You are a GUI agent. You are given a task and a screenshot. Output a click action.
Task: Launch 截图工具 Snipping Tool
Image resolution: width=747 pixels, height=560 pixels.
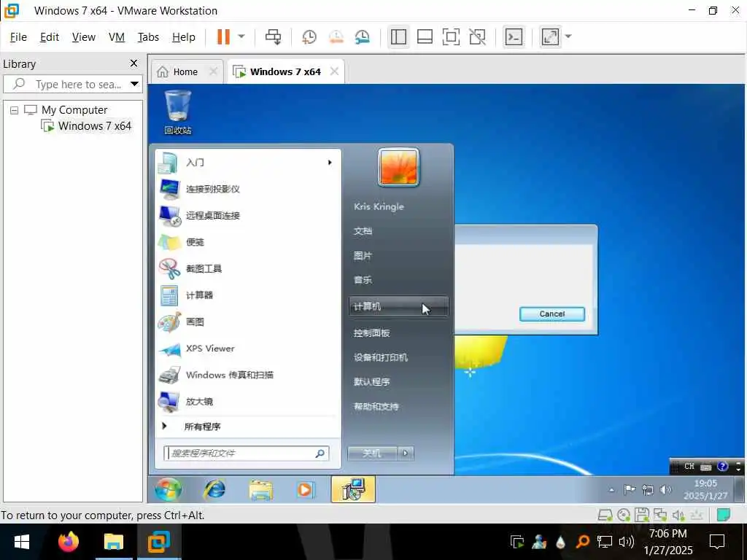pyautogui.click(x=248, y=269)
